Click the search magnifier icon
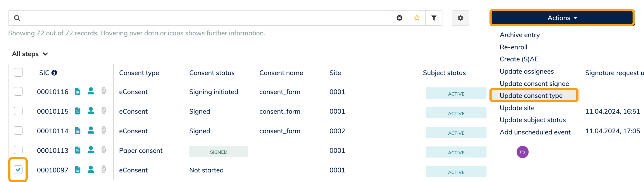This screenshot has width=644, height=182. tap(17, 18)
